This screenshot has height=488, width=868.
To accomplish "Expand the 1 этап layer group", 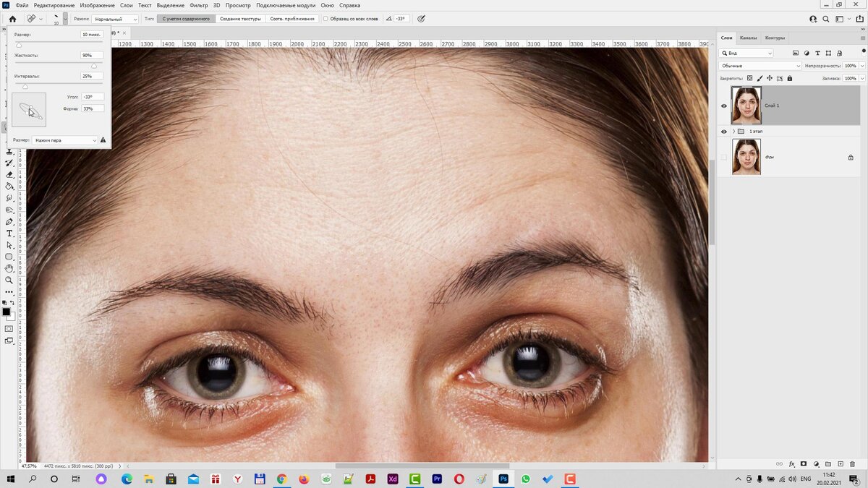I will (x=733, y=132).
